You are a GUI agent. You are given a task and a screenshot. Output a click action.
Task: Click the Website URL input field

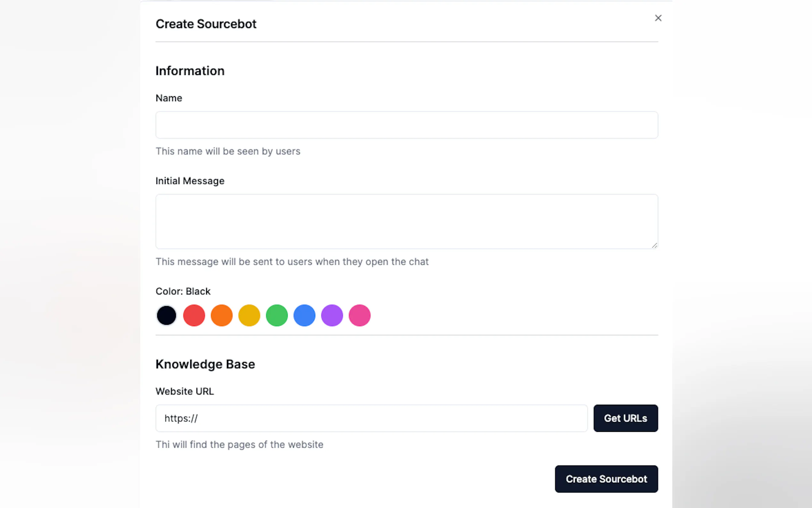(371, 418)
